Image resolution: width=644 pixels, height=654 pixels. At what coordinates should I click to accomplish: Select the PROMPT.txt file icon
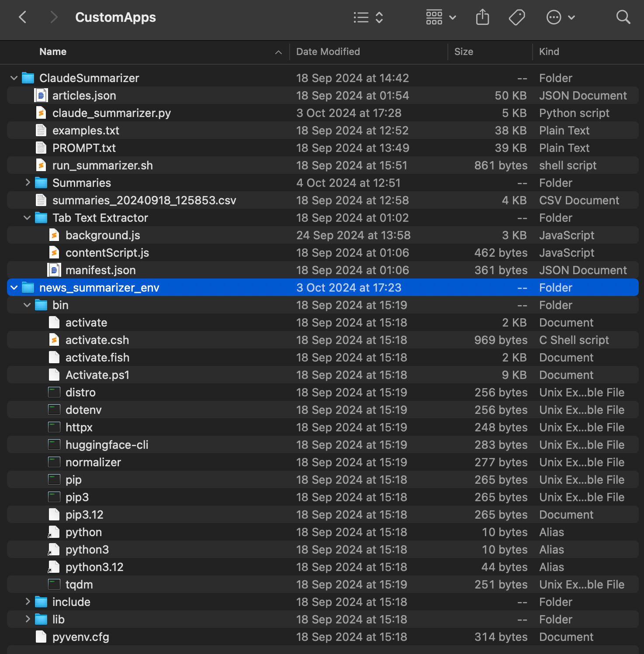(x=41, y=148)
